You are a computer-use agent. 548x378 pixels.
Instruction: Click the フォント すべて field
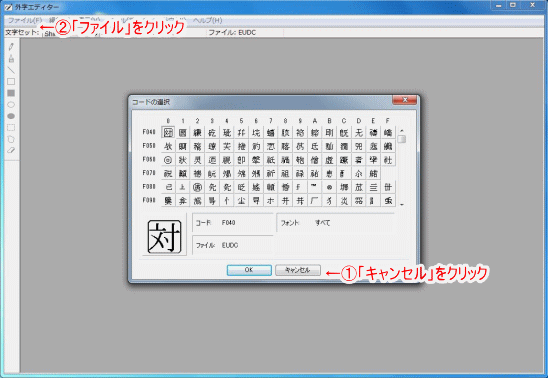pyautogui.click(x=336, y=223)
